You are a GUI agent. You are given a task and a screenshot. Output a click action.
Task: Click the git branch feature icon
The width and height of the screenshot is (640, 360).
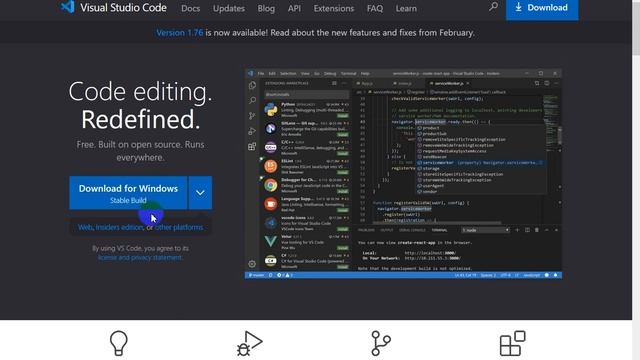click(381, 343)
